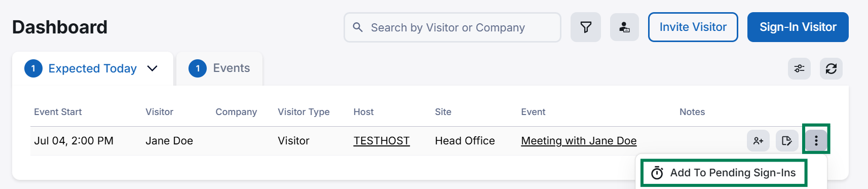Open Meeting with Jane Doe link
The height and width of the screenshot is (189, 868).
coord(579,141)
